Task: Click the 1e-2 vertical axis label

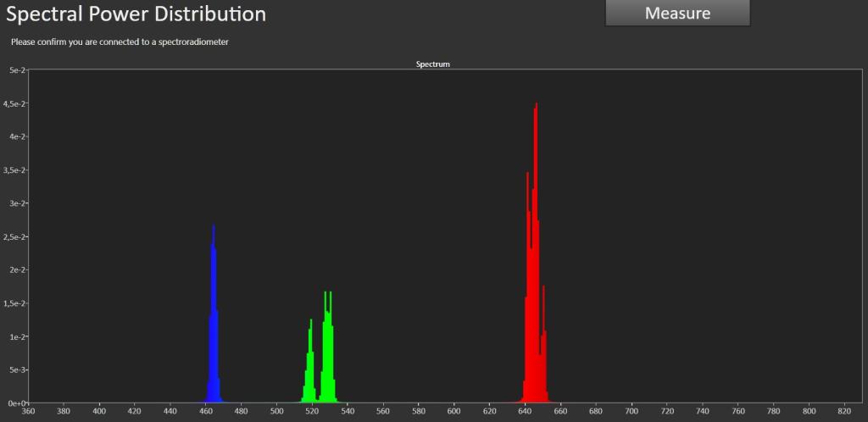Action: (17, 336)
